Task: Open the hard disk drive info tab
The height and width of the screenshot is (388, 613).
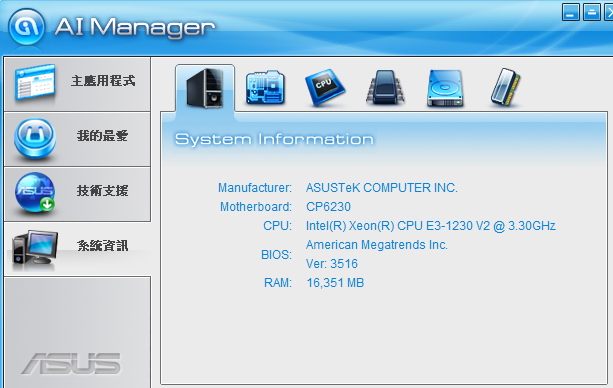Action: click(445, 88)
